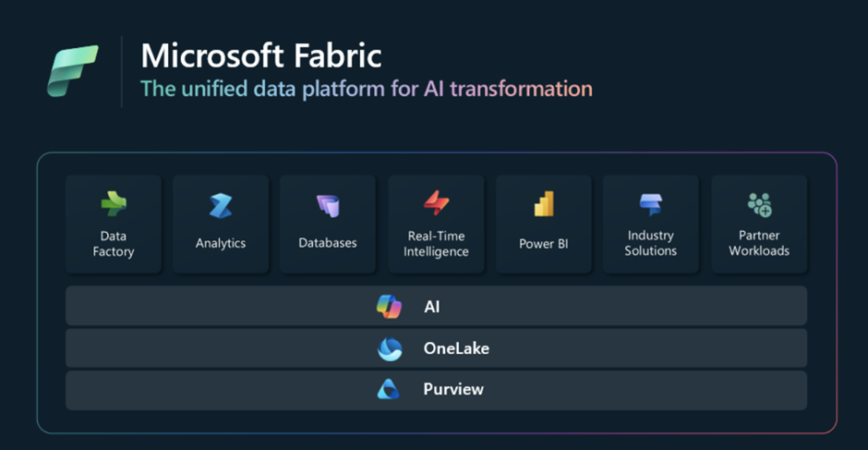Screen dimensions: 868x450
Task: Select the Industry Solutions label
Action: (650, 243)
